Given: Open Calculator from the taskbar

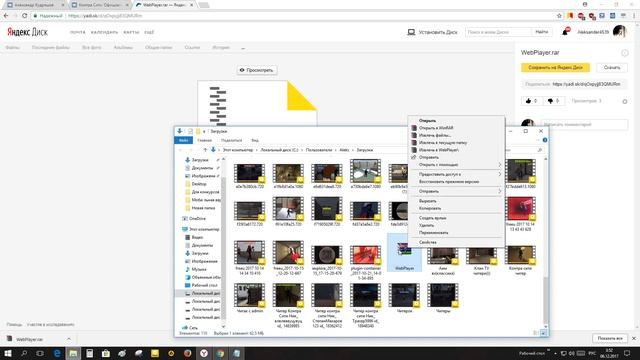Looking at the screenshot, I should [89, 353].
